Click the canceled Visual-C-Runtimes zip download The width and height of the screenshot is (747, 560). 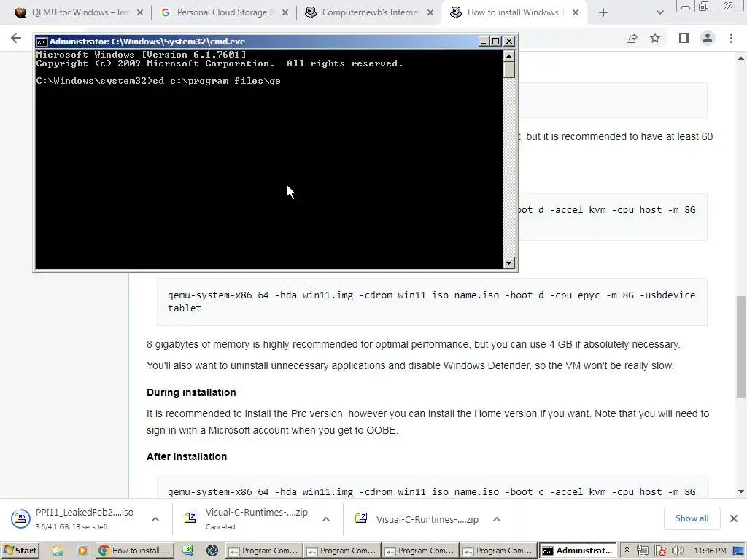247,518
